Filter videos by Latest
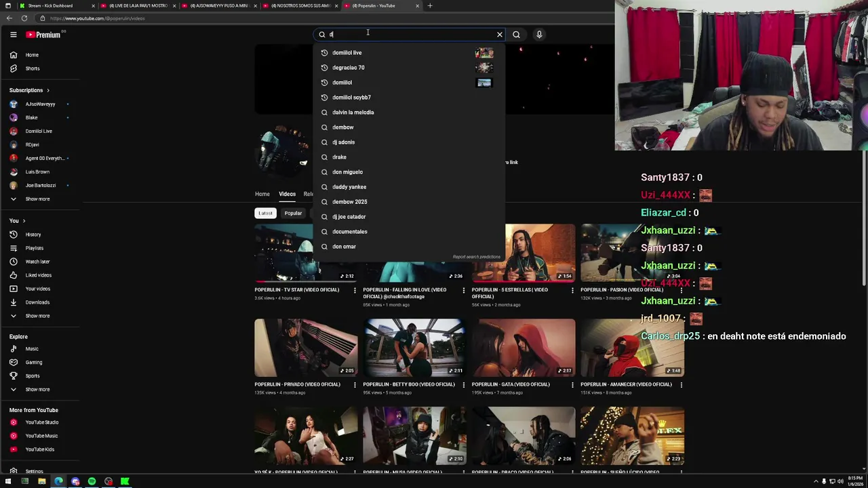 click(265, 213)
